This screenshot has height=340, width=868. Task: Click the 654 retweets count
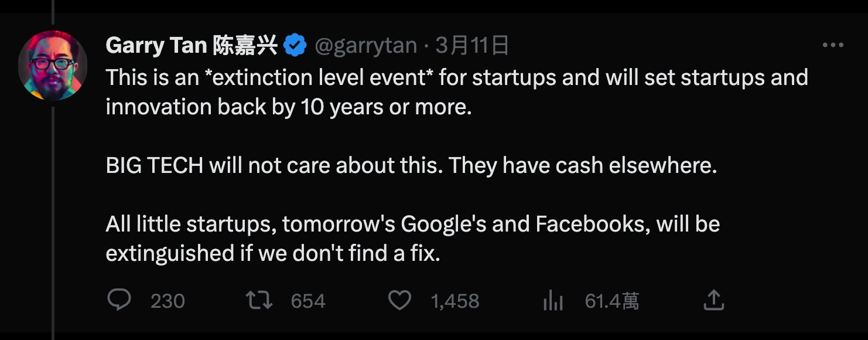tap(308, 301)
